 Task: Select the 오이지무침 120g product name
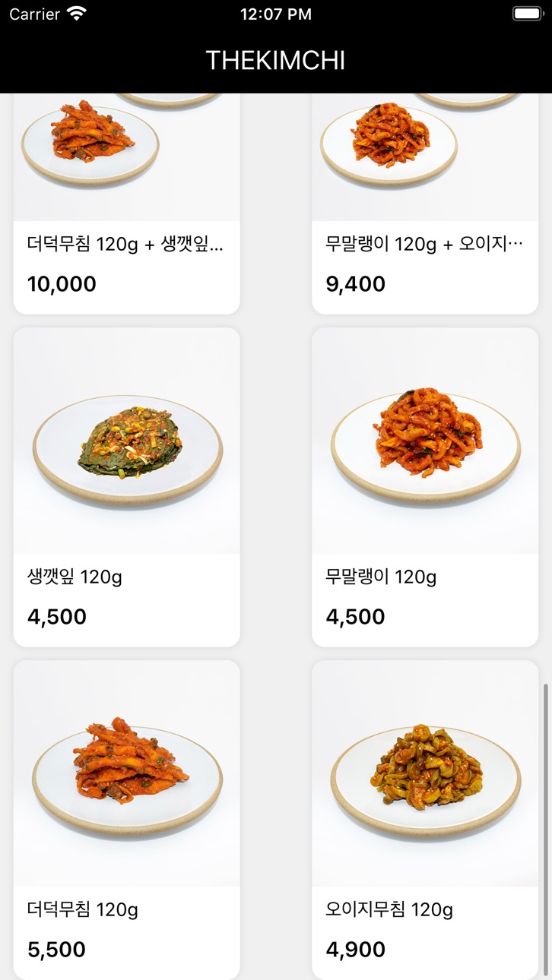click(389, 909)
